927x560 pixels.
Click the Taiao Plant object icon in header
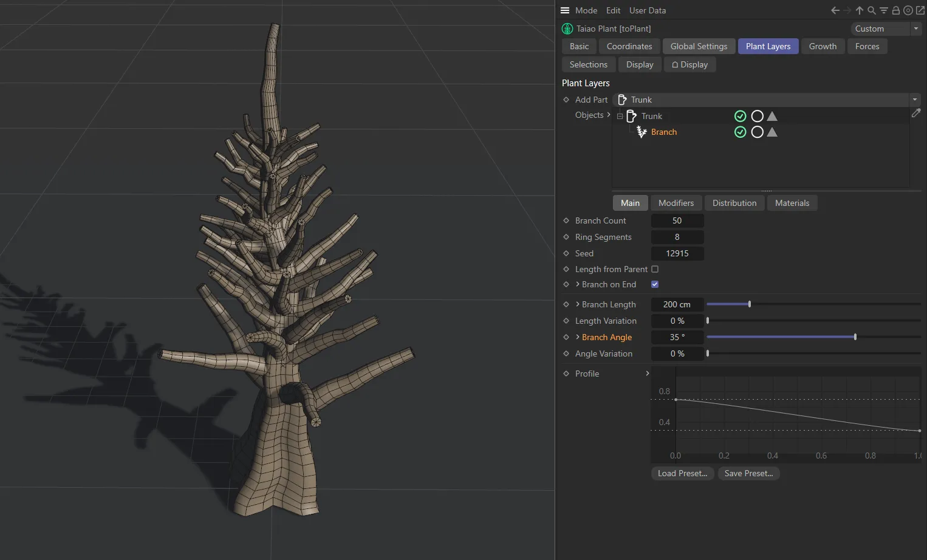click(x=567, y=29)
